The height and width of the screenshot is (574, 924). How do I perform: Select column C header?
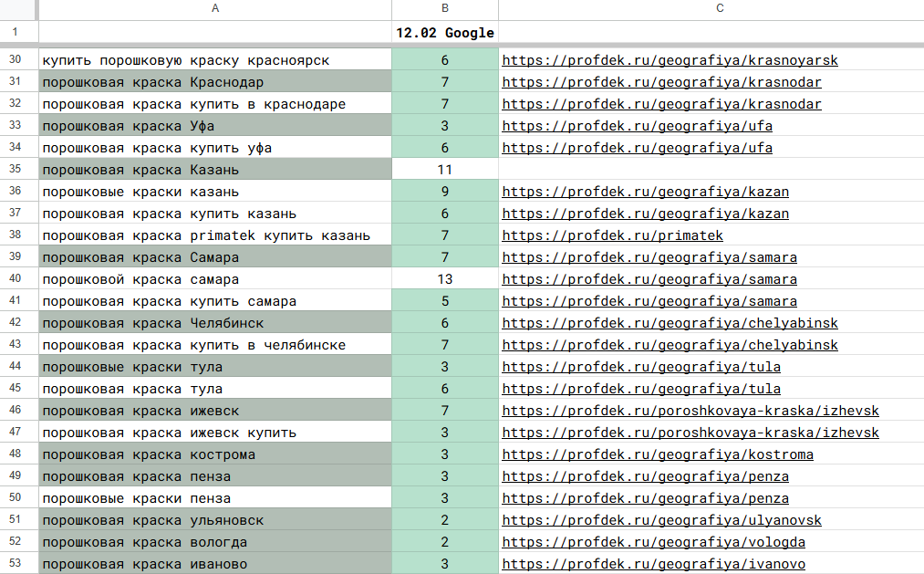pyautogui.click(x=720, y=9)
